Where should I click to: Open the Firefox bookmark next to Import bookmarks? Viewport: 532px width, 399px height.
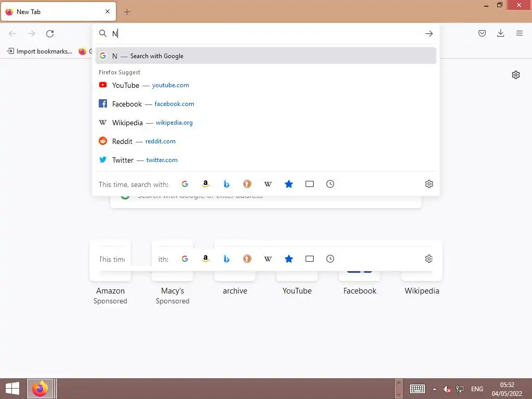tap(85, 51)
